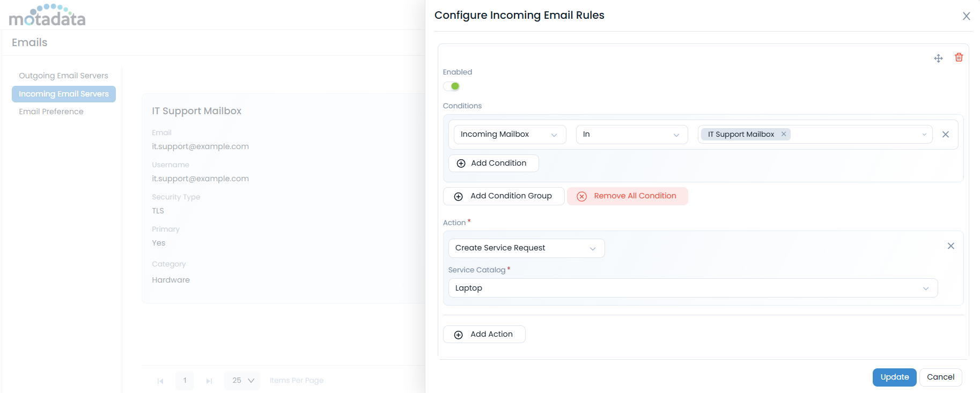Open the Incoming Mailbox condition dropdown
The image size is (980, 393).
(x=509, y=135)
